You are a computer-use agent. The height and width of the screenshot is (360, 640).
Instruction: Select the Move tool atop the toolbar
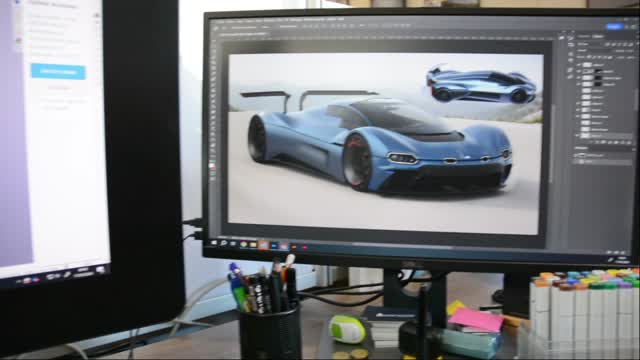point(213,42)
